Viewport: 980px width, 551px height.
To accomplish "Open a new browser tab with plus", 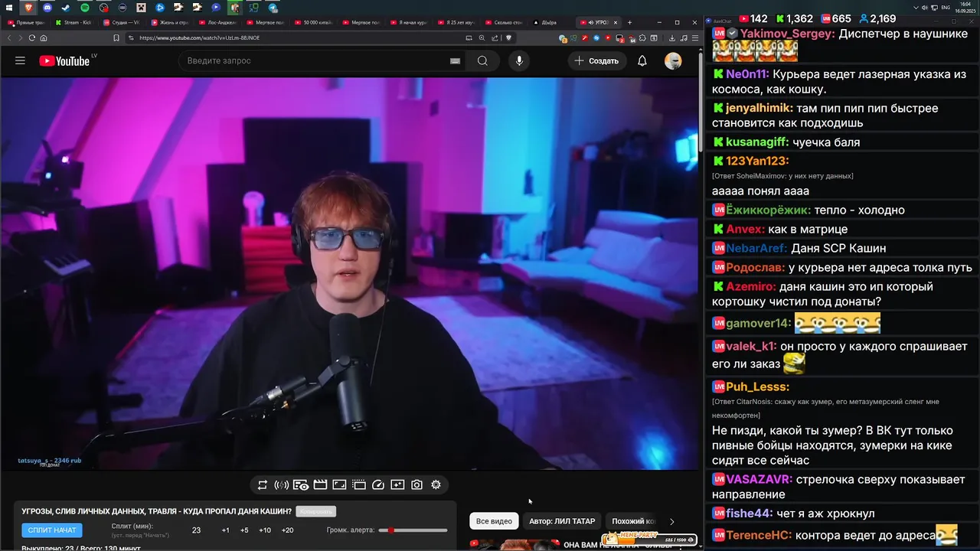I will coord(629,22).
